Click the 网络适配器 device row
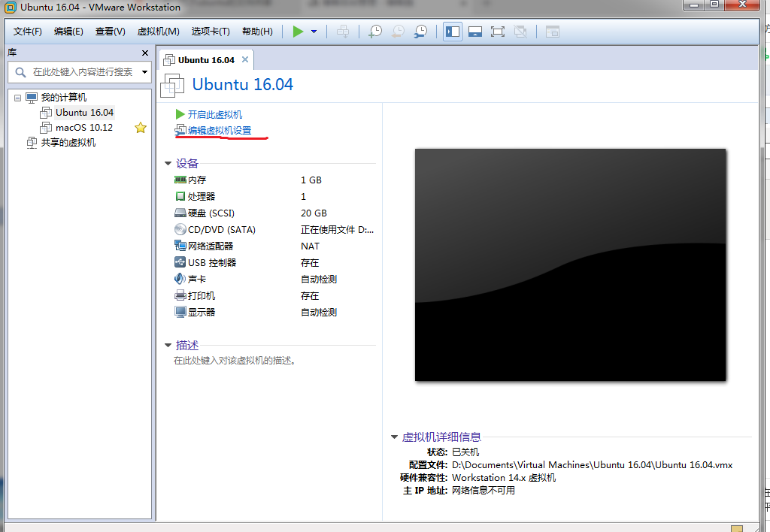This screenshot has width=770, height=532. [274, 246]
